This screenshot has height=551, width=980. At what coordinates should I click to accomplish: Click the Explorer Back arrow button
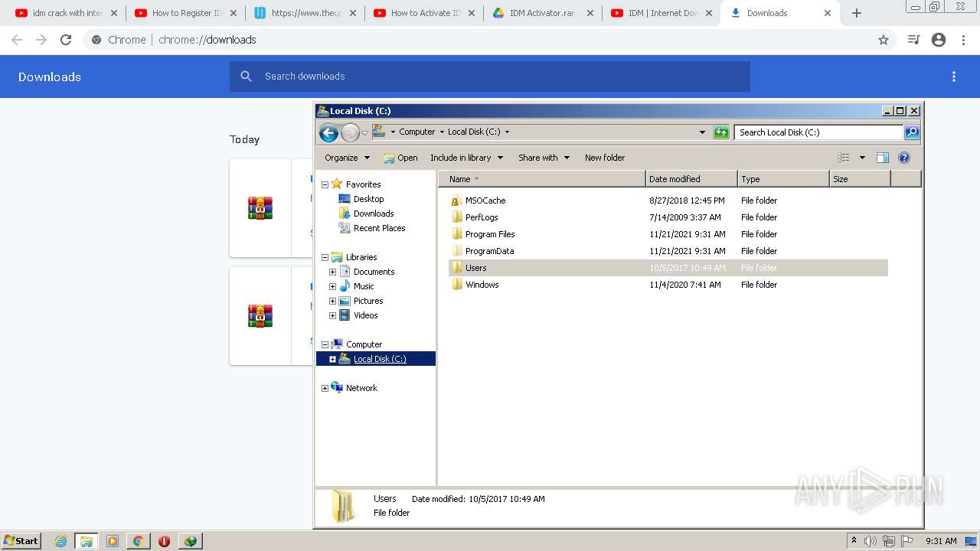(x=328, y=132)
